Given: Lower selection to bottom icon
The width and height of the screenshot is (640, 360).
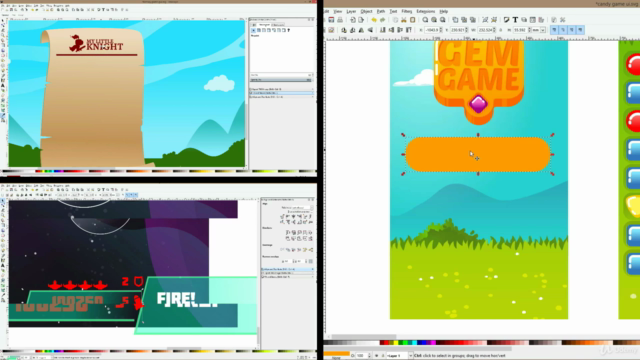Looking at the screenshot, I should 382,30.
